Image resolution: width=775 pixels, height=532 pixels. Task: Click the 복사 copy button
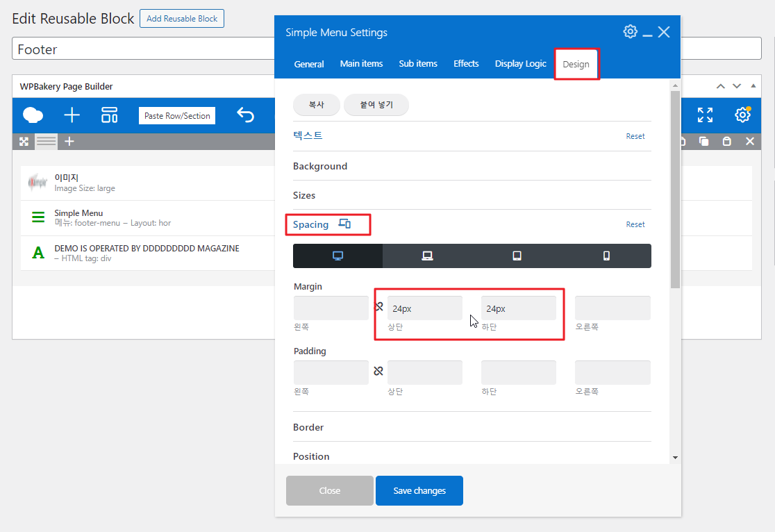pyautogui.click(x=317, y=105)
